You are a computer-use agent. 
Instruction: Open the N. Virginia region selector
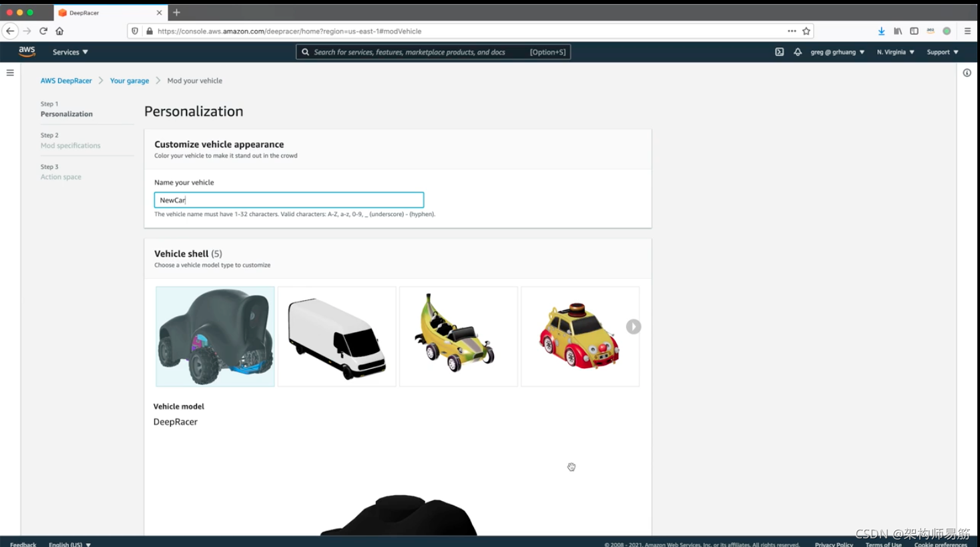[895, 52]
